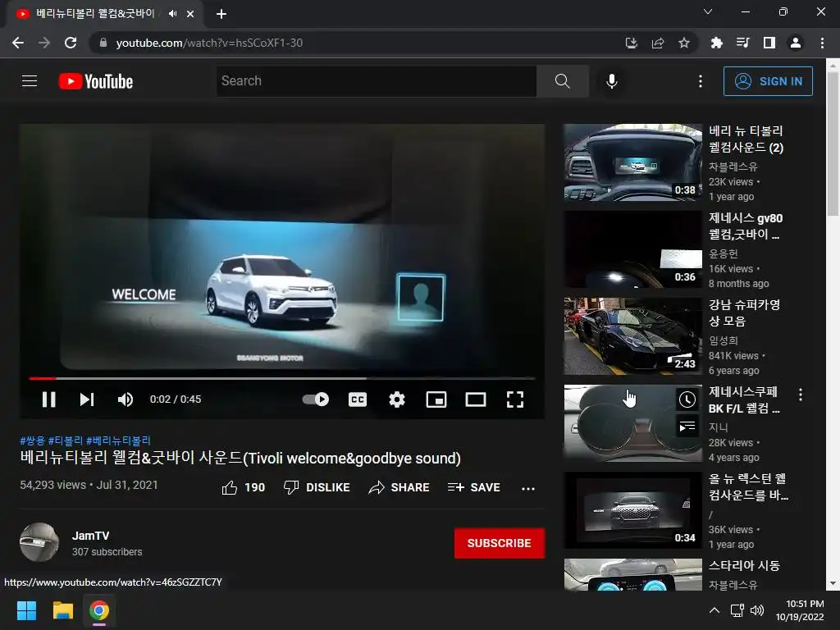Open the taskbar volume icon
The height and width of the screenshot is (630, 840).
coord(757,610)
